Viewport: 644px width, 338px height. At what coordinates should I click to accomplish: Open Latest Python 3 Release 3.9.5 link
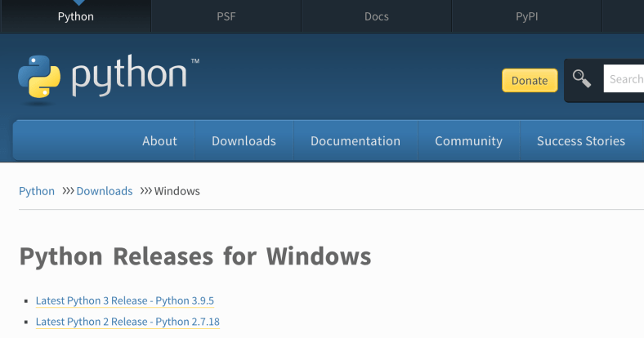click(x=125, y=300)
